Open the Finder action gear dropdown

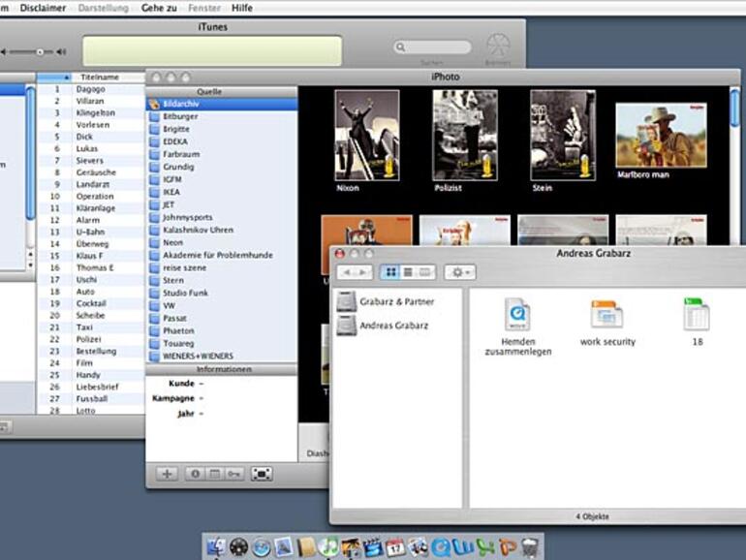459,273
